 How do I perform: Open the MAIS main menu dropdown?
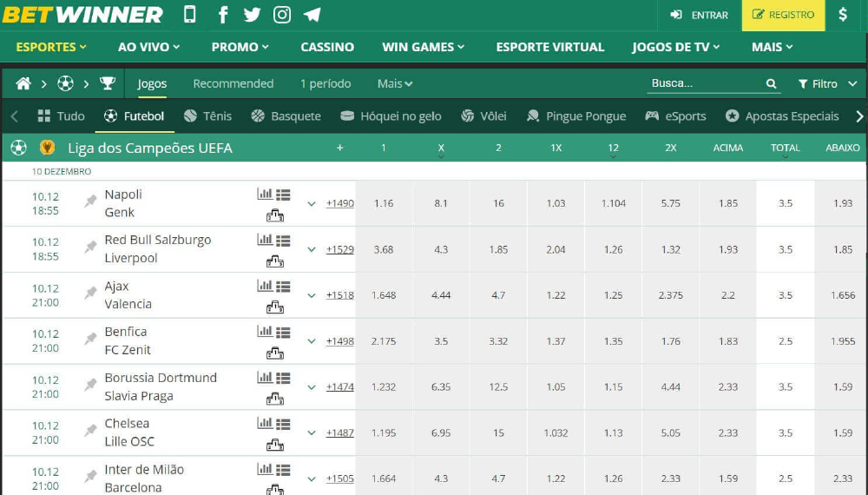click(x=772, y=47)
